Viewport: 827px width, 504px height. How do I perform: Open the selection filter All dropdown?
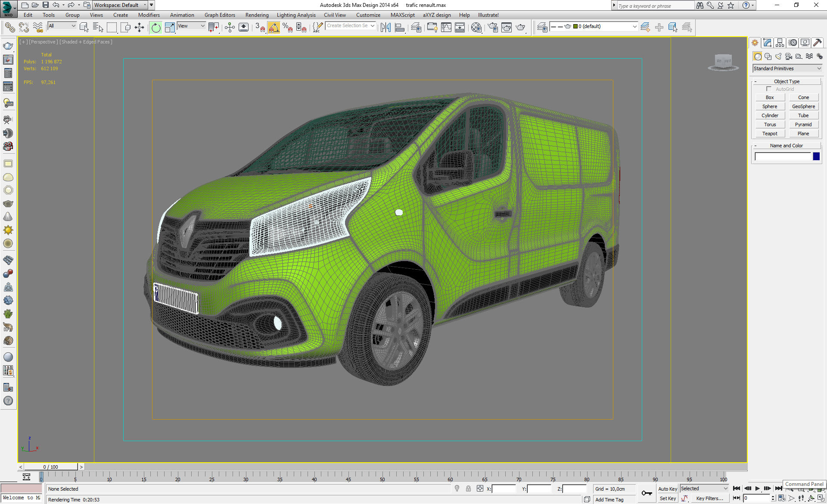pos(62,26)
